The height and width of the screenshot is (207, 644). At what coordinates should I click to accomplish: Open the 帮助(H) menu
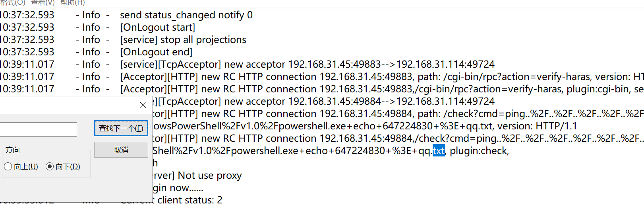[x=73, y=3]
